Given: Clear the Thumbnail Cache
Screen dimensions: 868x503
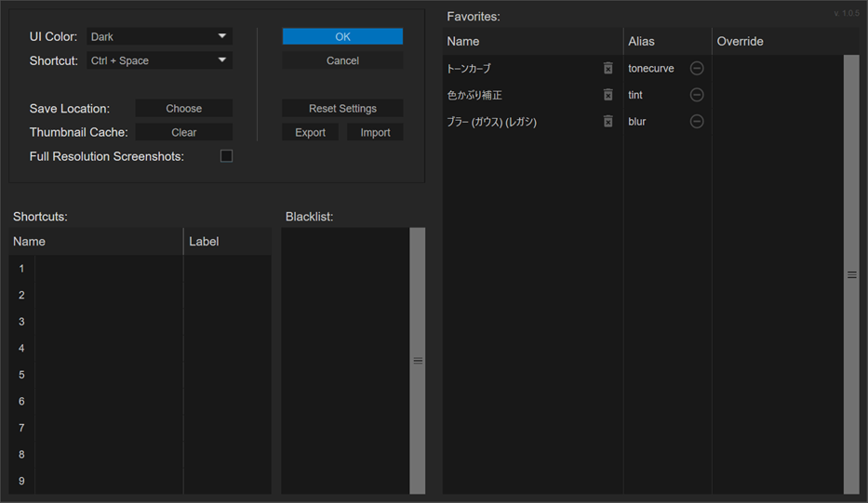Looking at the screenshot, I should 183,133.
